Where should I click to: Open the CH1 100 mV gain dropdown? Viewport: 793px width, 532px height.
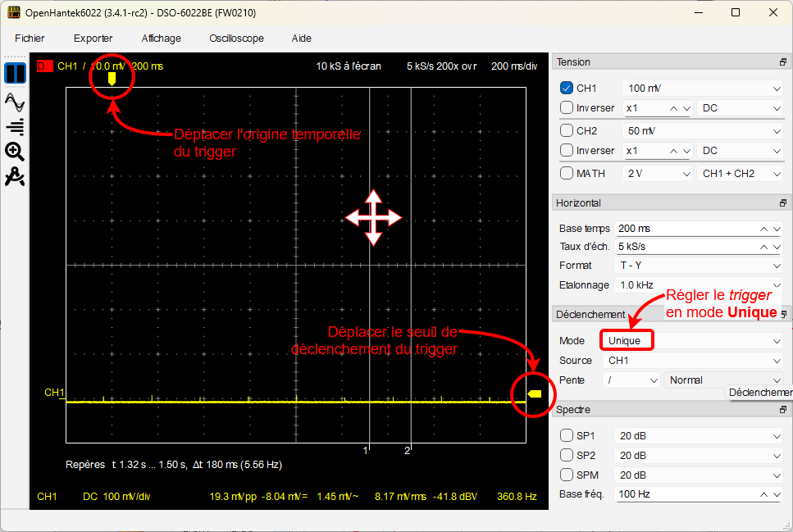[703, 88]
